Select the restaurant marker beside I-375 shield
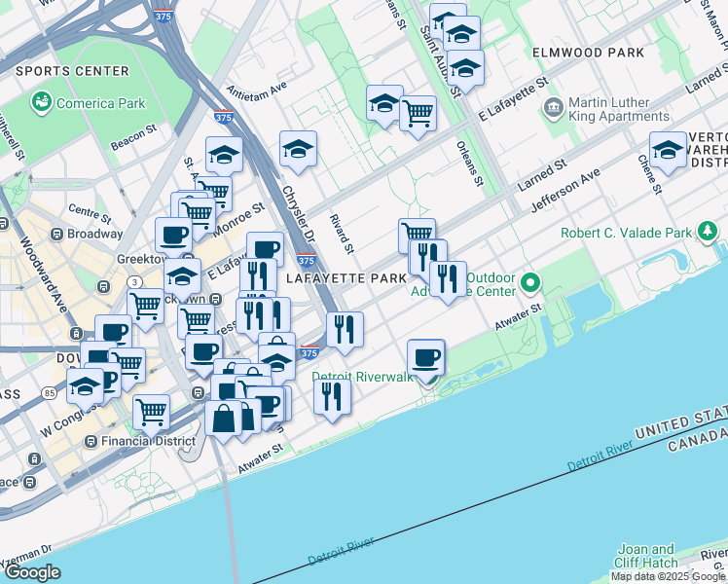The height and width of the screenshot is (584, 728). tap(345, 333)
